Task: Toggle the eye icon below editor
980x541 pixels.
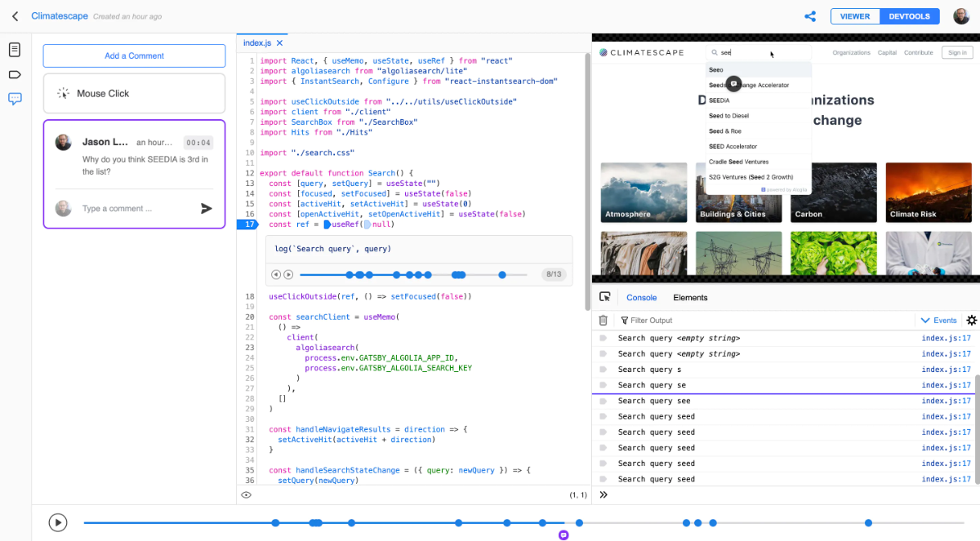Action: 246,494
